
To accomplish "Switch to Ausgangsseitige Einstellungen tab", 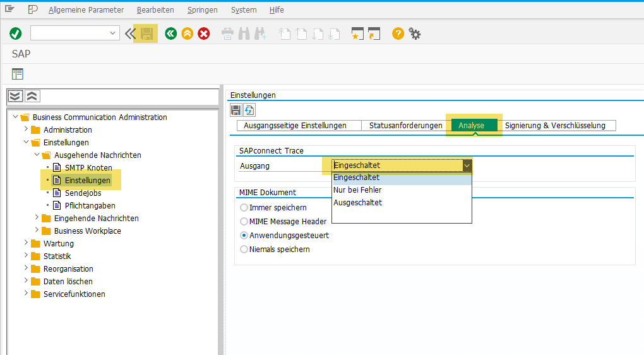I will [299, 125].
